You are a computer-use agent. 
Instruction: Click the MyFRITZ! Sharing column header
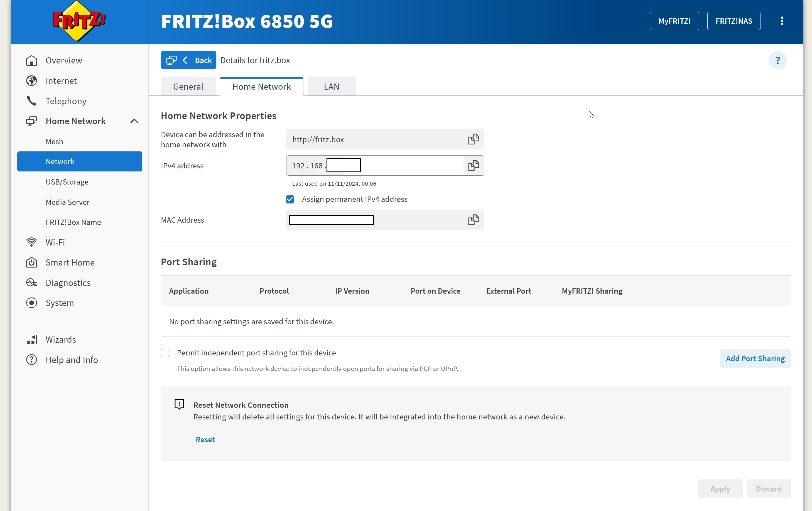[x=592, y=291]
